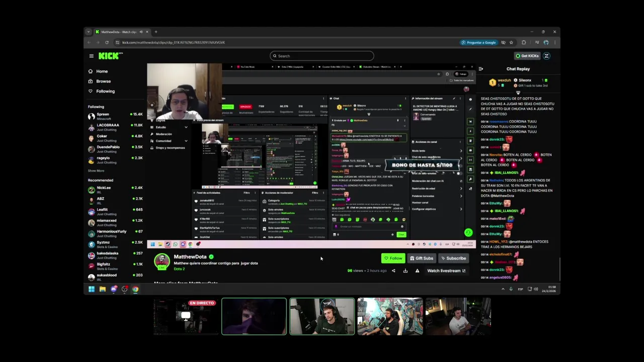Image resolution: width=644 pixels, height=362 pixels.
Task: Open the Chrome tab search dropdown
Action: [x=89, y=32]
